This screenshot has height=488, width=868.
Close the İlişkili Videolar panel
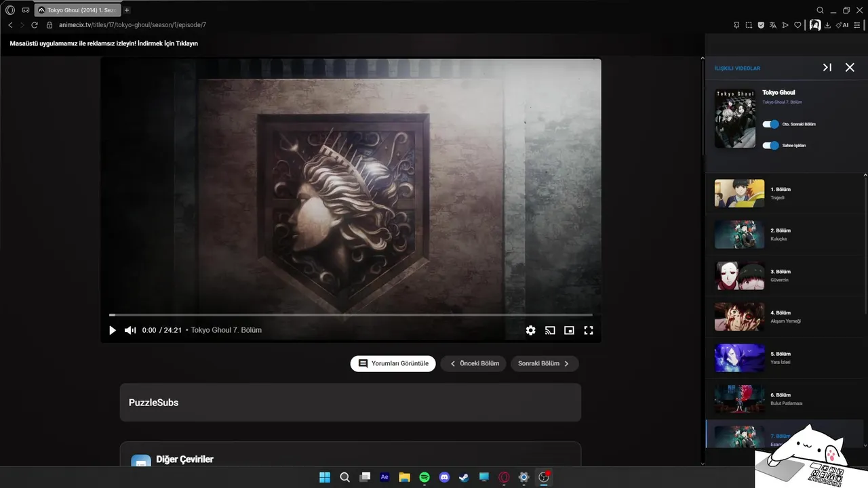point(850,68)
